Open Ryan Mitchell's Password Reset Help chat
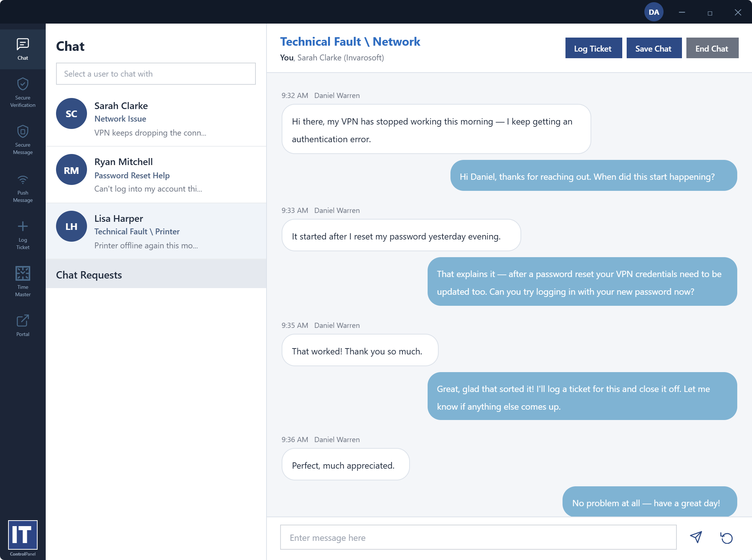Screen dimensions: 752x560 pyautogui.click(x=156, y=175)
